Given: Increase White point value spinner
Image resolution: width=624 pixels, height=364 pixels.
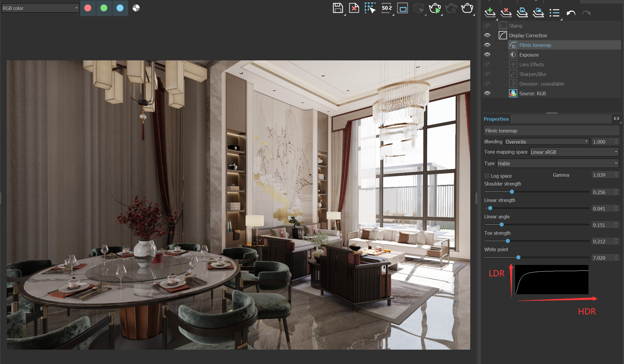Looking at the screenshot, I should [616, 256].
